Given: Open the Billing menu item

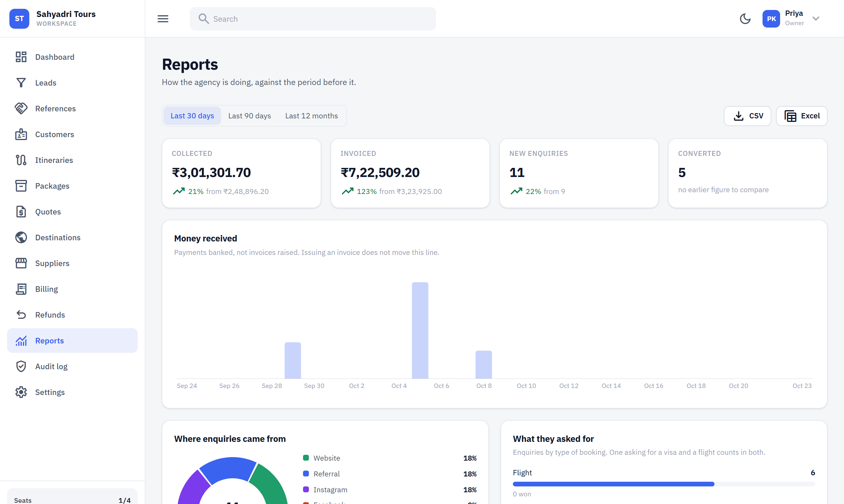Looking at the screenshot, I should (x=72, y=289).
